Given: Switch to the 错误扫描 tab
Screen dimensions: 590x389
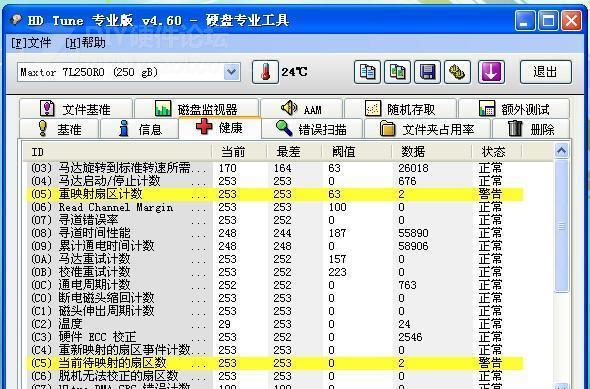Looking at the screenshot, I should coord(312,129).
